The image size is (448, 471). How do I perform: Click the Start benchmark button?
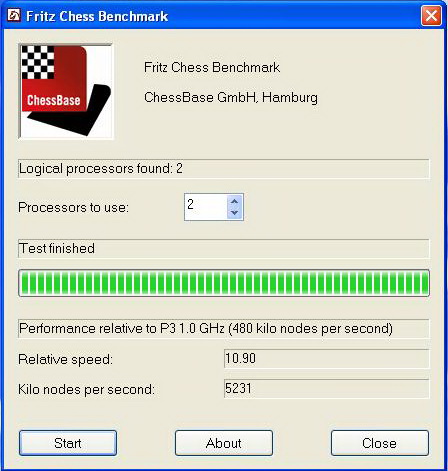click(x=68, y=443)
